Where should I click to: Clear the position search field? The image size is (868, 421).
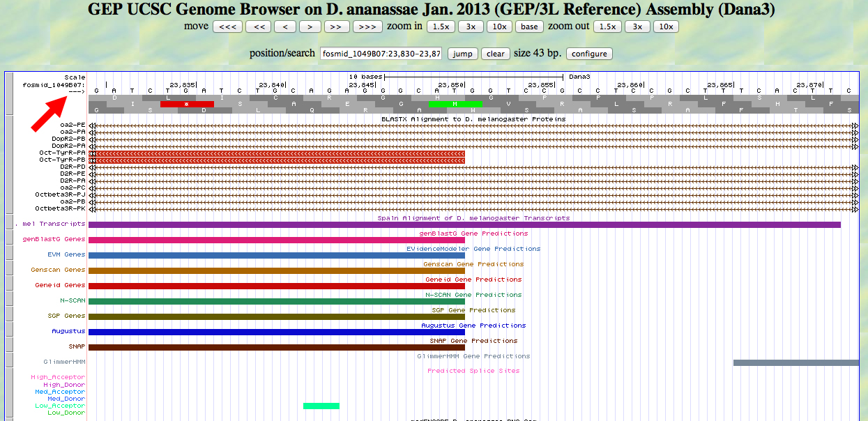495,54
